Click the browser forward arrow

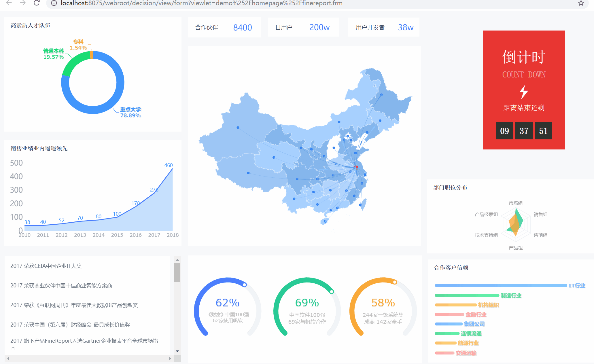(23, 3)
